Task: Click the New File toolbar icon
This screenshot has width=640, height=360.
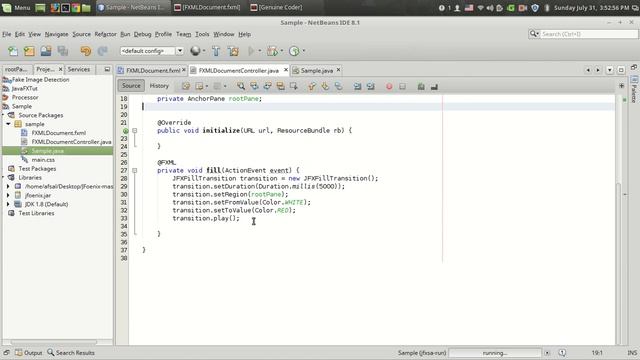Action: coord(13,51)
